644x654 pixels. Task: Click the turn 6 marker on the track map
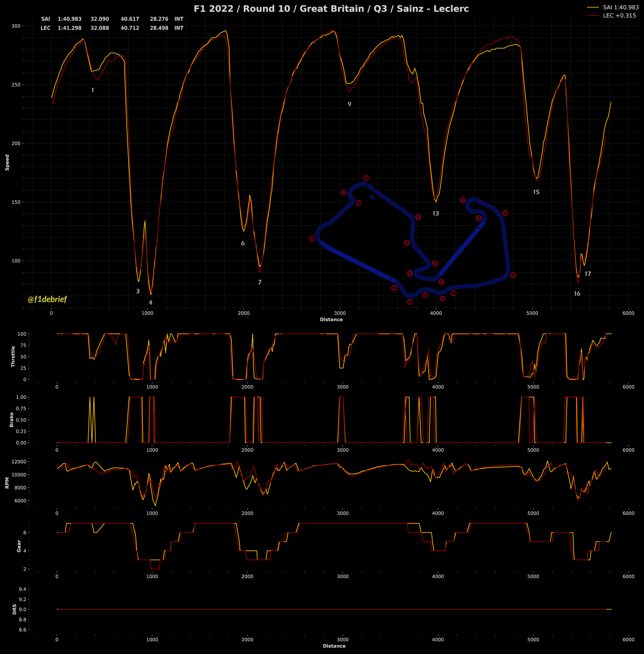click(479, 218)
